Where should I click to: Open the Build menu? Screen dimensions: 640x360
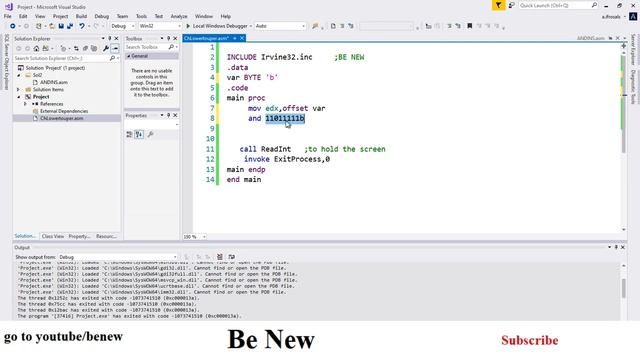coord(81,16)
